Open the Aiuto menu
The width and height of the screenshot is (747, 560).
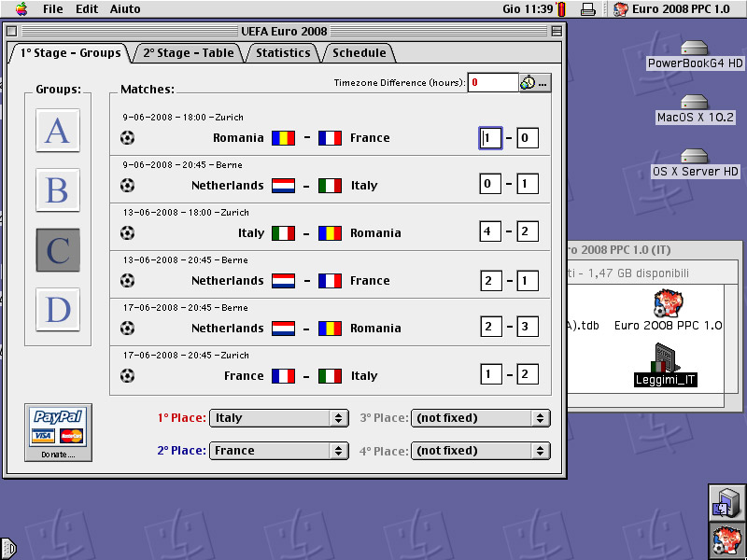(x=125, y=9)
